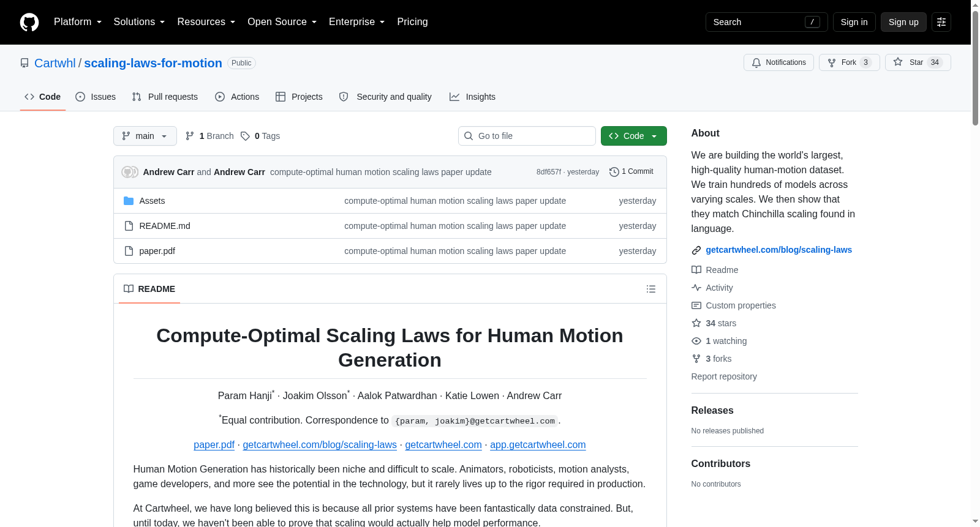This screenshot has width=980, height=527.
Task: Open the GitHub homepage logo
Action: tap(29, 22)
